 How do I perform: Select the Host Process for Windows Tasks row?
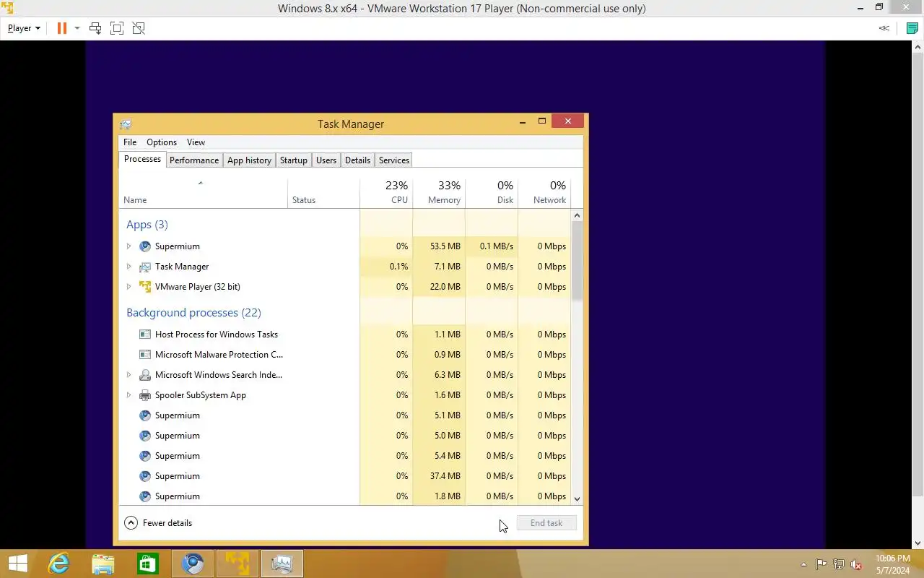pos(345,335)
